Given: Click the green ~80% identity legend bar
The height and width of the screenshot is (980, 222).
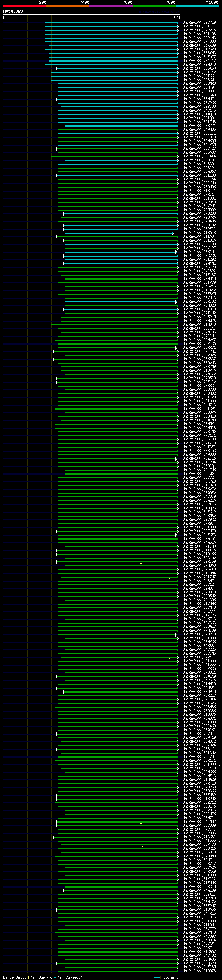Looking at the screenshot, I should pos(154,6).
